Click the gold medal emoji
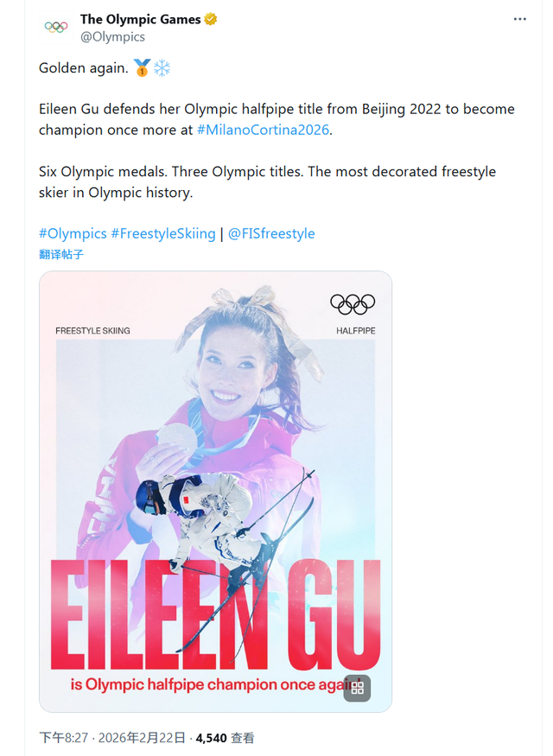The image size is (553, 756). coord(142,68)
